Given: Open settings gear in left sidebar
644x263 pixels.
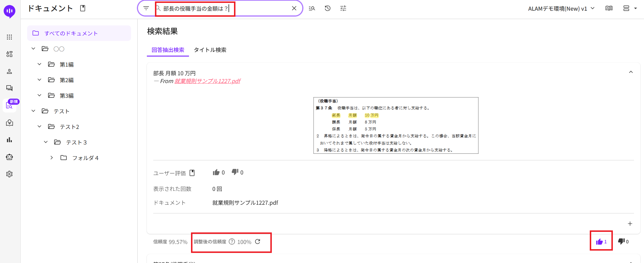Looking at the screenshot, I should coord(10,174).
